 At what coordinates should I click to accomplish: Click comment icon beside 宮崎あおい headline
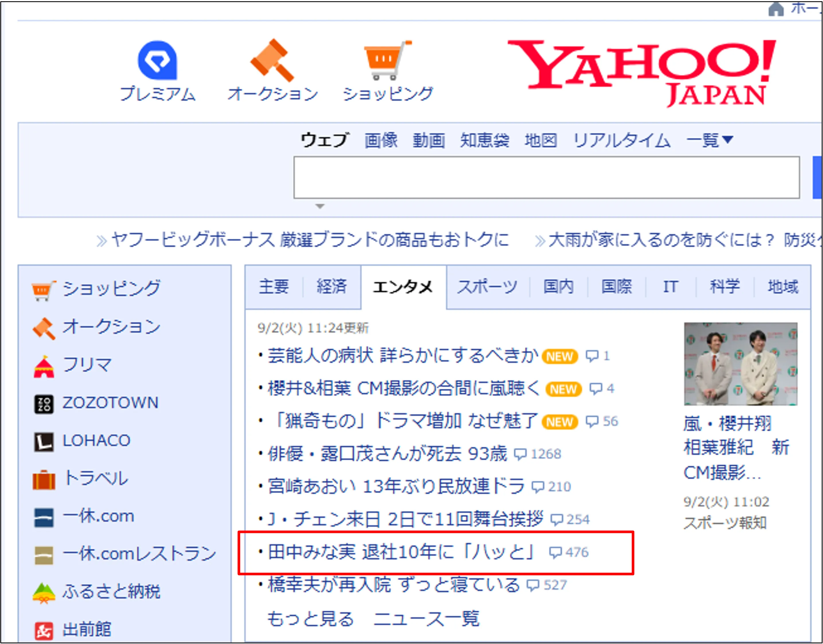pyautogui.click(x=538, y=487)
